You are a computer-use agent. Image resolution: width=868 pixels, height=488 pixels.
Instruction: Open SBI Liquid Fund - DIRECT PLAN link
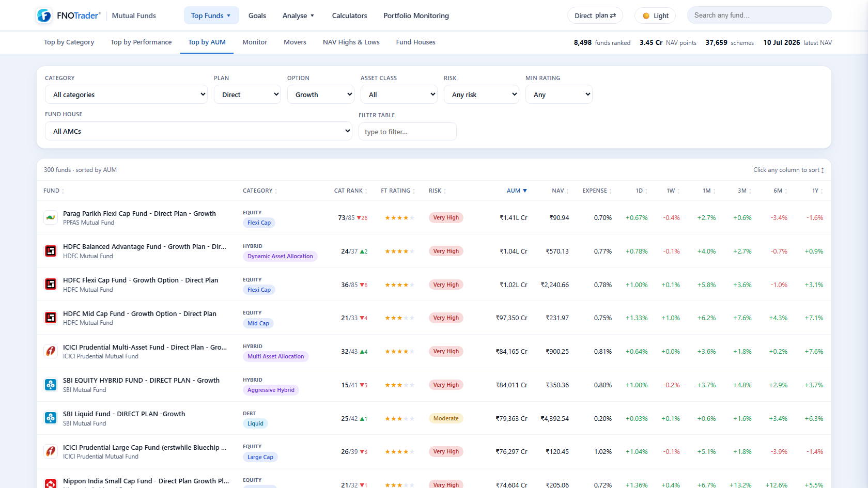click(124, 414)
